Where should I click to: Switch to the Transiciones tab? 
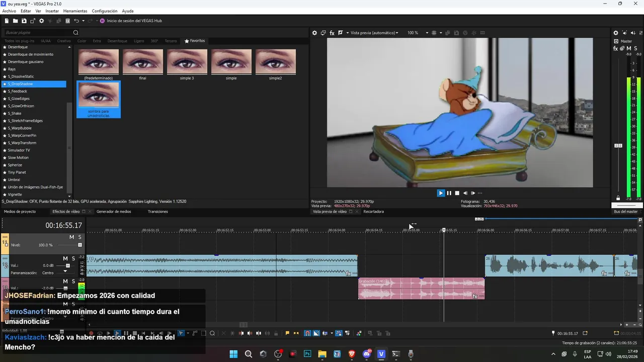coord(158,212)
